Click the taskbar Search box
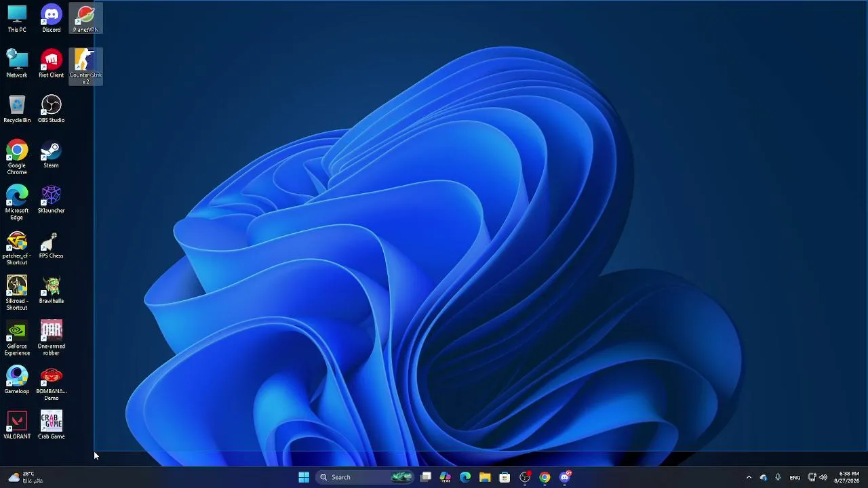Image resolution: width=868 pixels, height=488 pixels. (x=366, y=477)
